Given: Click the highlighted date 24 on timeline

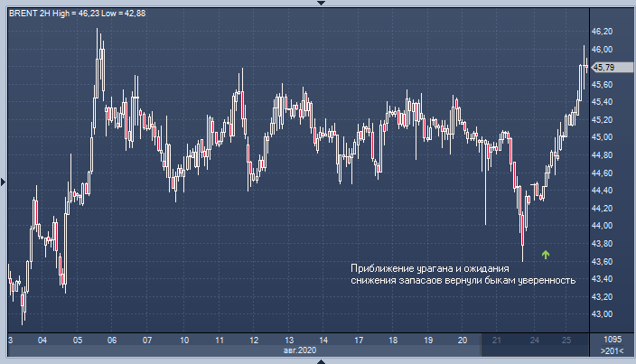Looking at the screenshot, I should (534, 341).
